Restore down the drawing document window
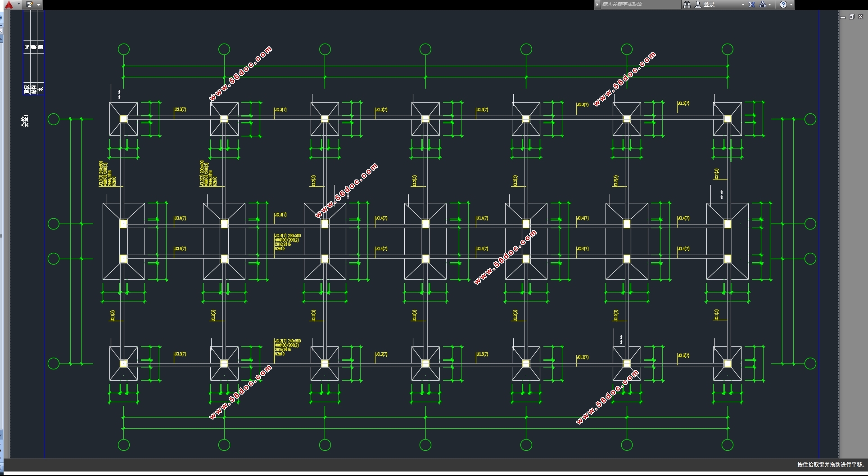 [851, 17]
